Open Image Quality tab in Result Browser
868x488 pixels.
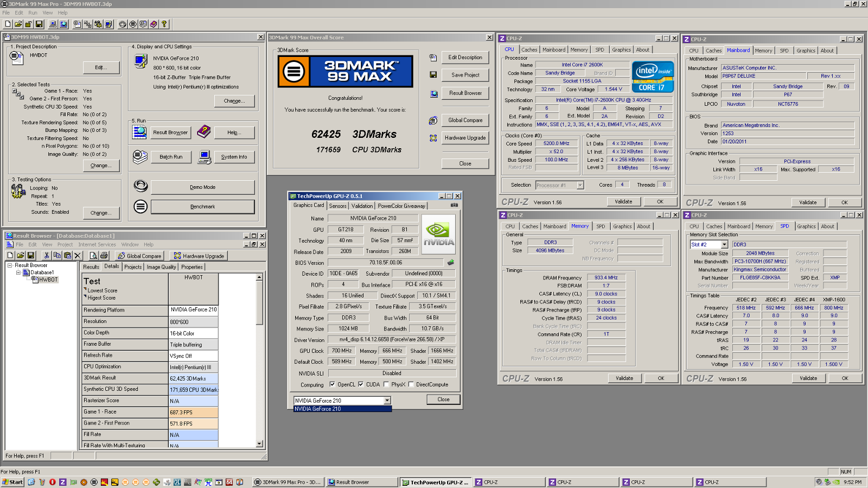pos(161,267)
